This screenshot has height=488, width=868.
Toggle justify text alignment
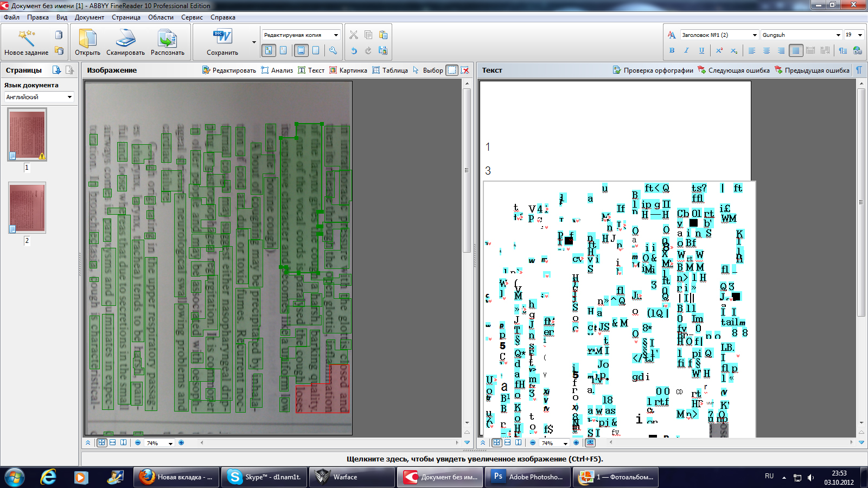[795, 50]
